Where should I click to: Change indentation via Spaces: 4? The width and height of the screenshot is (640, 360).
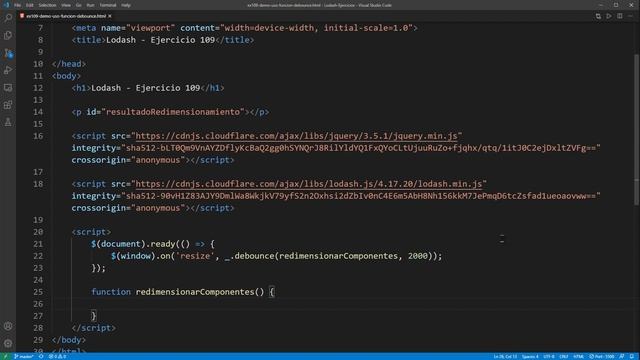tap(530, 356)
